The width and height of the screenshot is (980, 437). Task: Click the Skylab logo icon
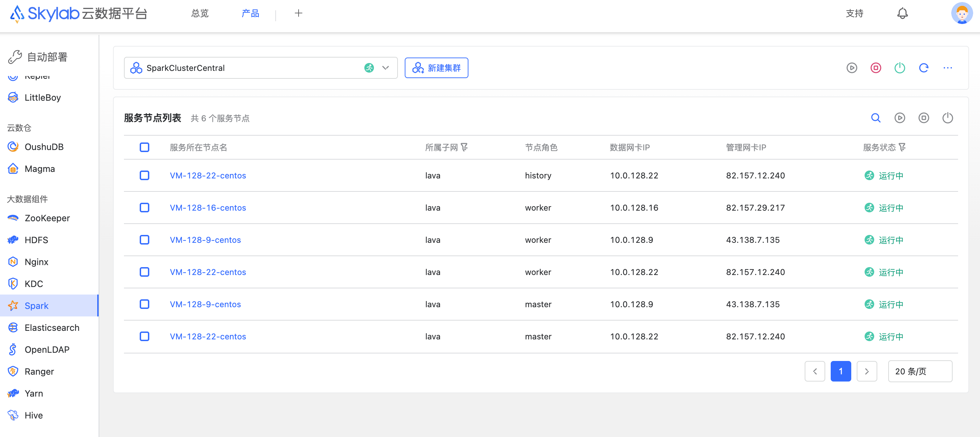click(17, 14)
